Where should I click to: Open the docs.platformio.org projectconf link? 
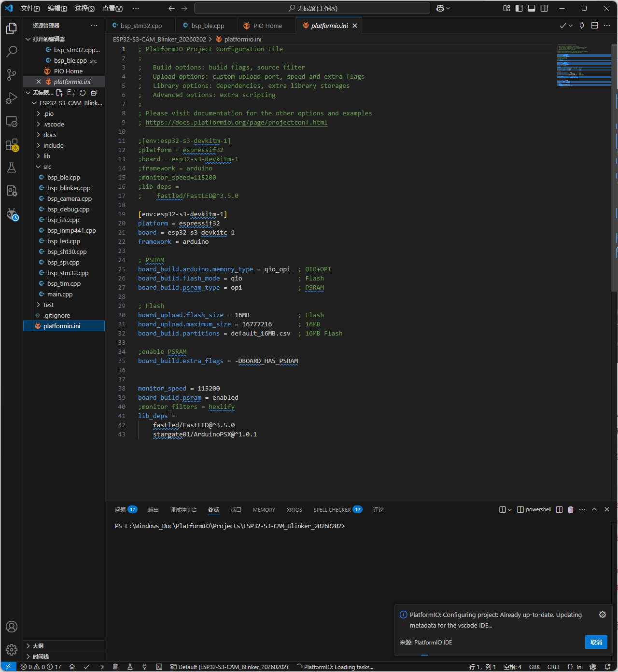236,122
